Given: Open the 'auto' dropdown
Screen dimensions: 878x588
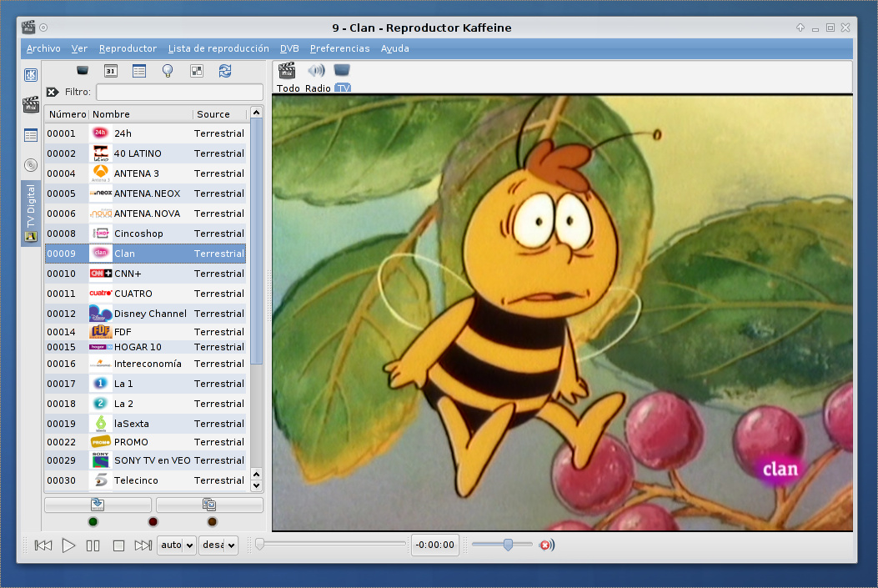Looking at the screenshot, I should coord(177,545).
